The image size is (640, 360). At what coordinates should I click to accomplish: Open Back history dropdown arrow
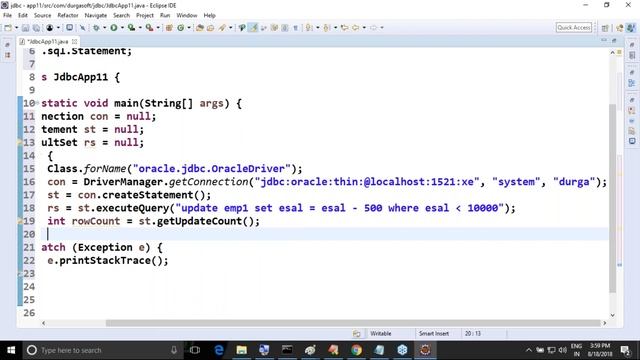[x=364, y=28]
